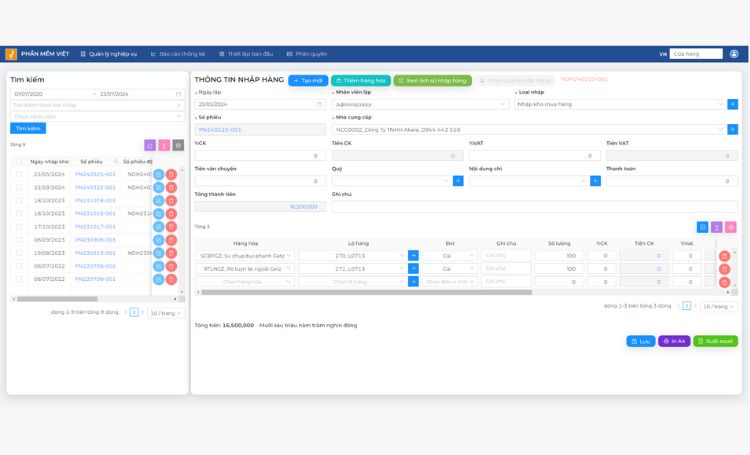Click plus button next to Loại nhập
This screenshot has width=750, height=455.
click(732, 104)
